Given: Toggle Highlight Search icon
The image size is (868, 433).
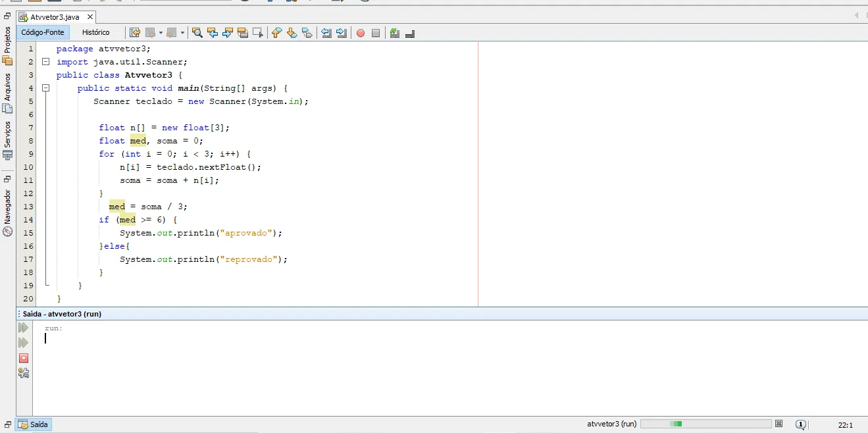Looking at the screenshot, I should coord(243,33).
